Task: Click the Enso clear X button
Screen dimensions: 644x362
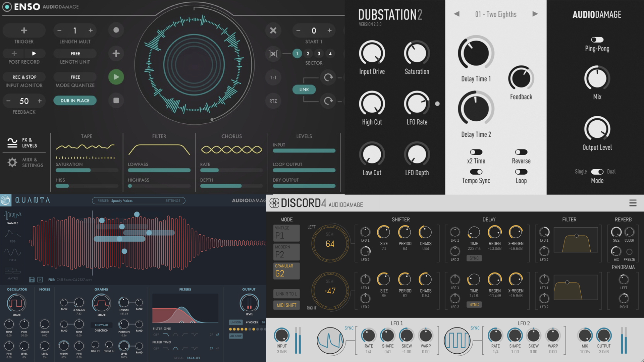Action: [273, 31]
